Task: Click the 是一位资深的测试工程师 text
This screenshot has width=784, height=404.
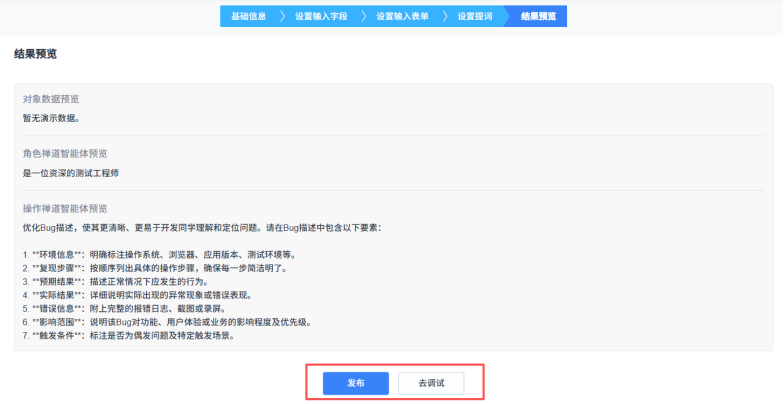Action: (x=70, y=174)
